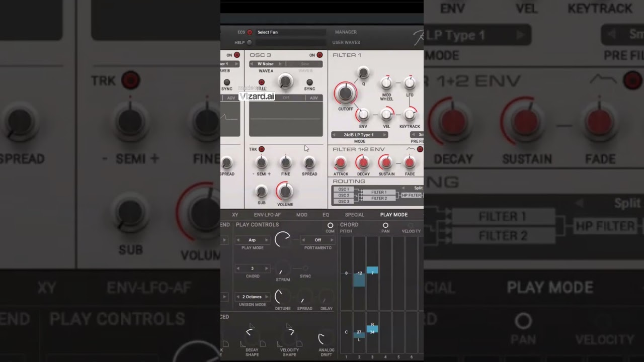Click the unison DETUNE knob
The image size is (644, 362).
tap(283, 296)
